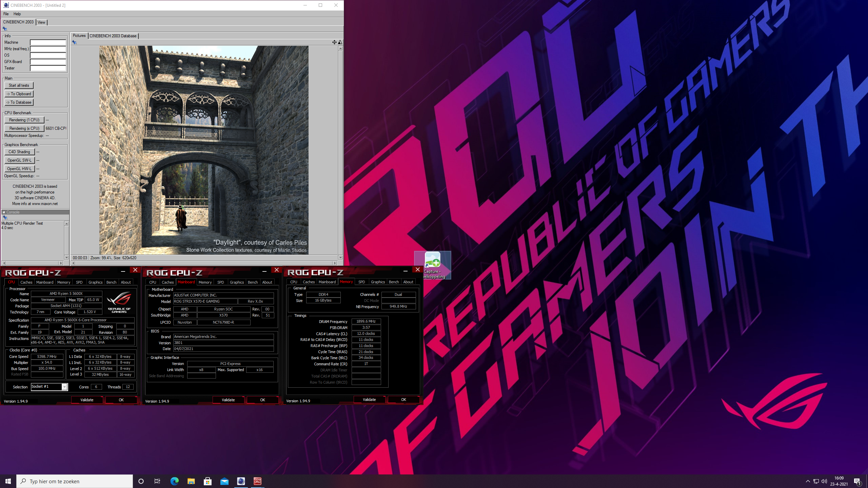868x488 pixels.
Task: Click Cortana circle icon on taskbar
Action: [x=141, y=481]
